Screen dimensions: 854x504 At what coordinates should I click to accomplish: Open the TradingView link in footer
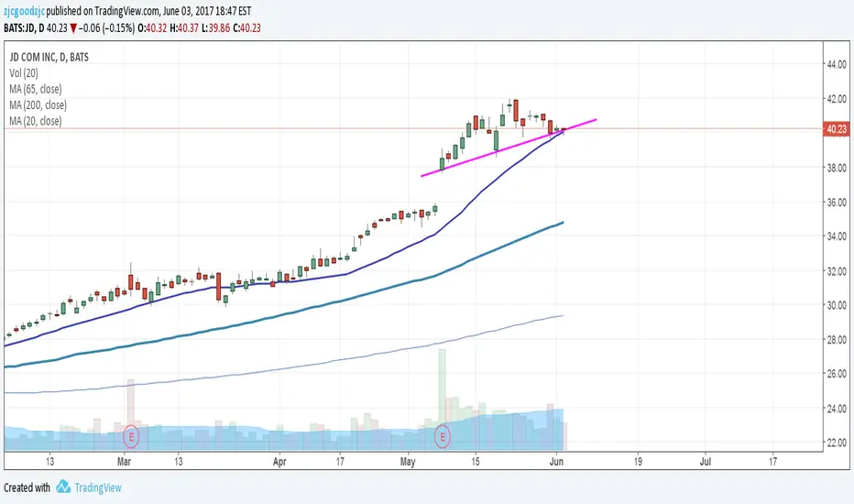(x=98, y=488)
